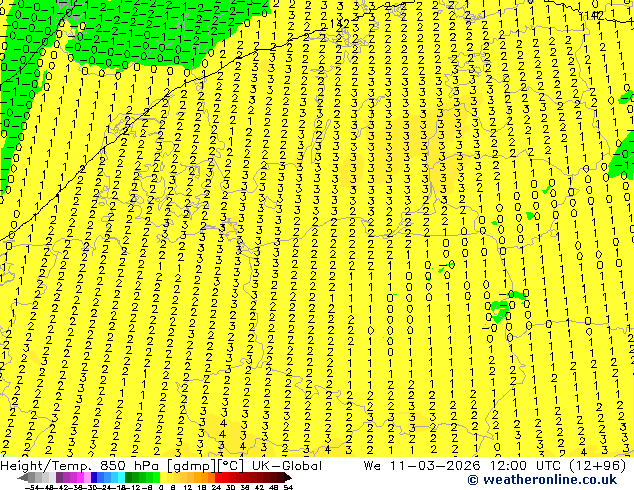The image size is (634, 490).
Task: Select the dark blue legend swatch at -30
Action: 94,477
